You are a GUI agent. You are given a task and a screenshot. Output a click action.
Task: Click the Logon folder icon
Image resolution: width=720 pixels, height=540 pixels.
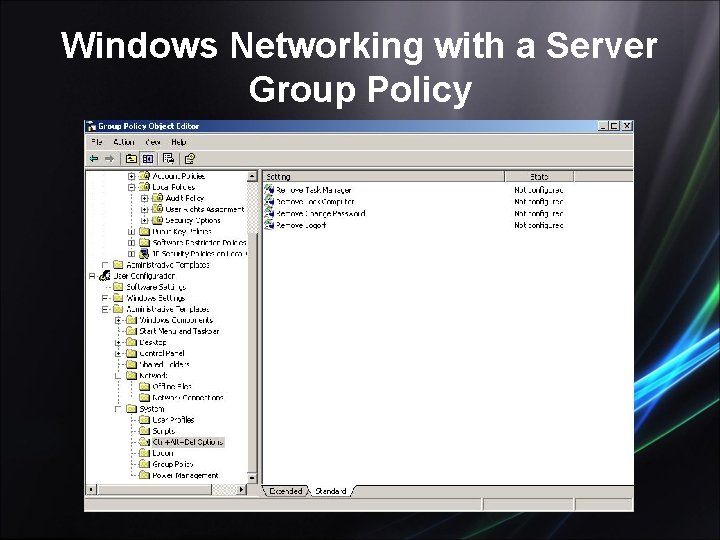point(145,453)
